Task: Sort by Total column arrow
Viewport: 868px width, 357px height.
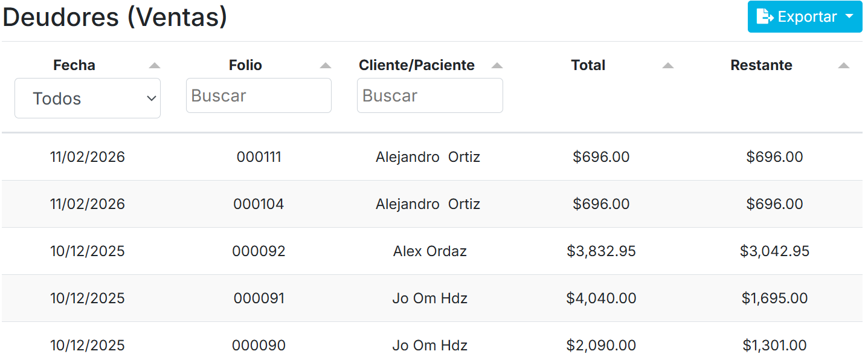Action: click(667, 66)
